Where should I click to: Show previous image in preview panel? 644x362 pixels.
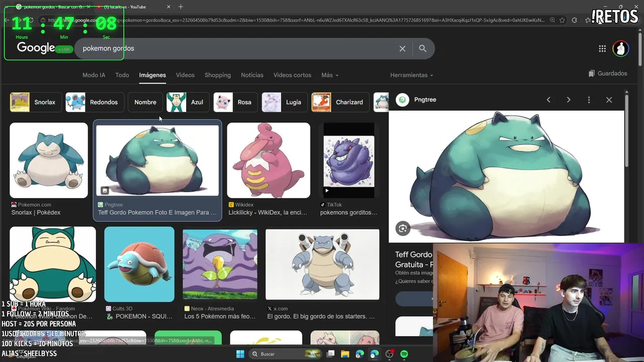(548, 100)
